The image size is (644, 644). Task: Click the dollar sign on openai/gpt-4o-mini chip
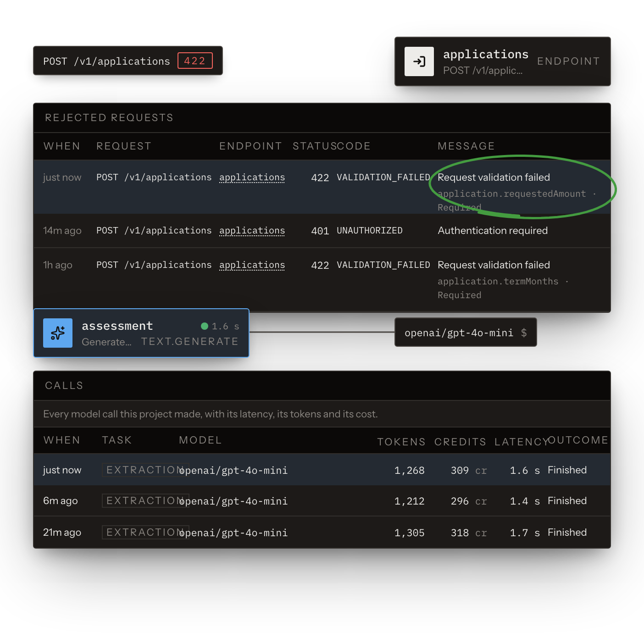click(524, 333)
